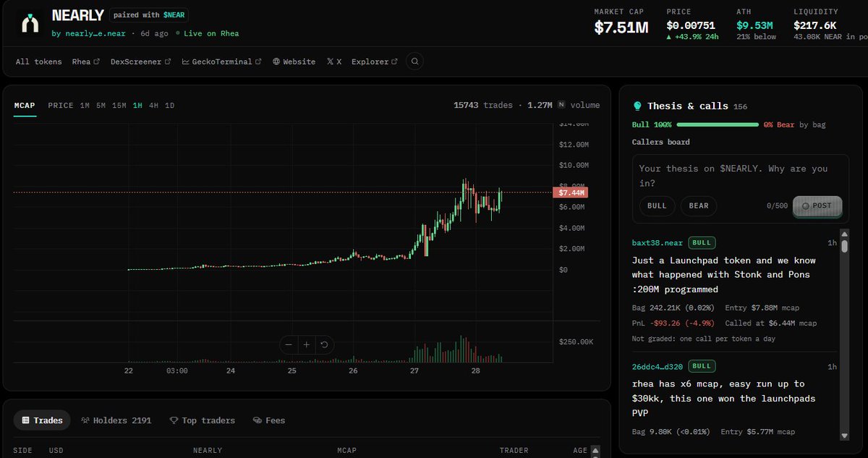The width and height of the screenshot is (868, 458).
Task: Visit the token Website link
Action: tap(294, 62)
